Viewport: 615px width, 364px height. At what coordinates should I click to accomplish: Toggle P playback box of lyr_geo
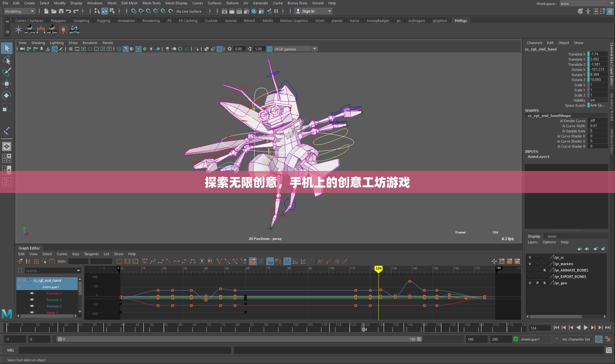coord(537,283)
